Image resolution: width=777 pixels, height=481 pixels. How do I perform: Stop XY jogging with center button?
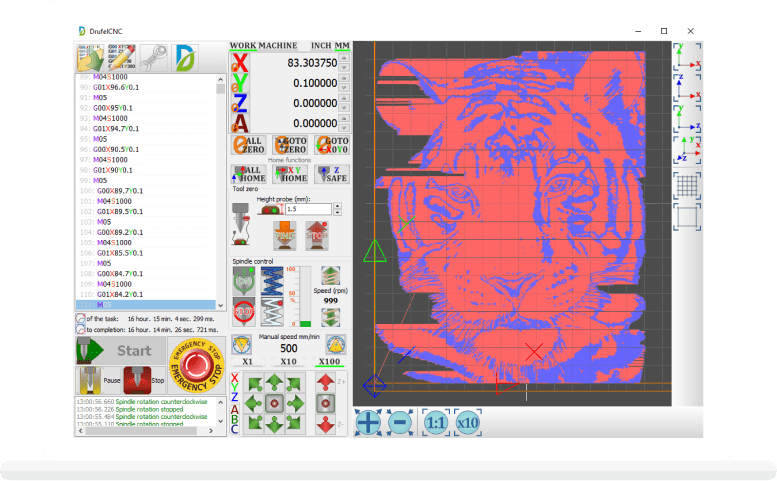(274, 403)
